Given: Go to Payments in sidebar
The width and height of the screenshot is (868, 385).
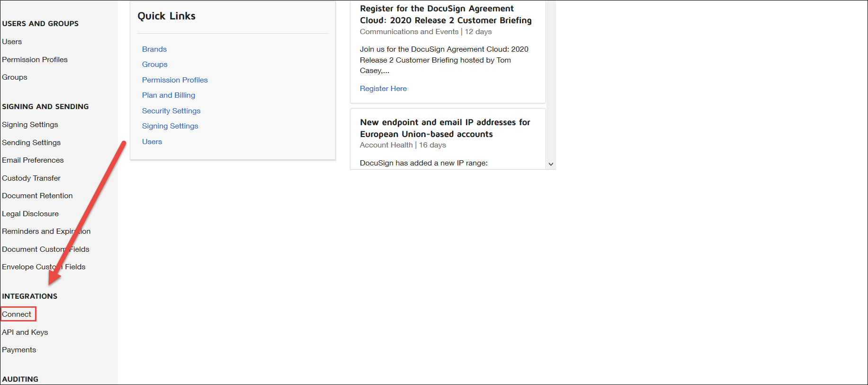Looking at the screenshot, I should pyautogui.click(x=19, y=350).
